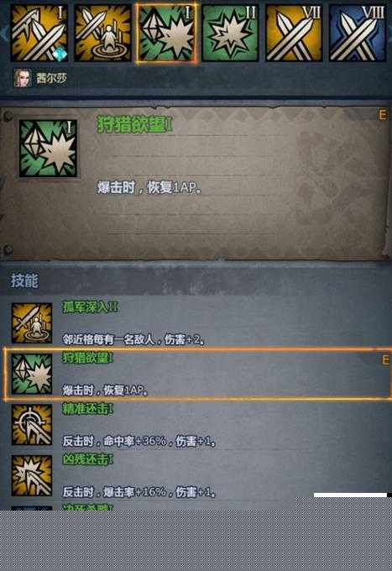Select the yellow crossed-swords skill marked VII
This screenshot has height=571, width=392.
(294, 33)
